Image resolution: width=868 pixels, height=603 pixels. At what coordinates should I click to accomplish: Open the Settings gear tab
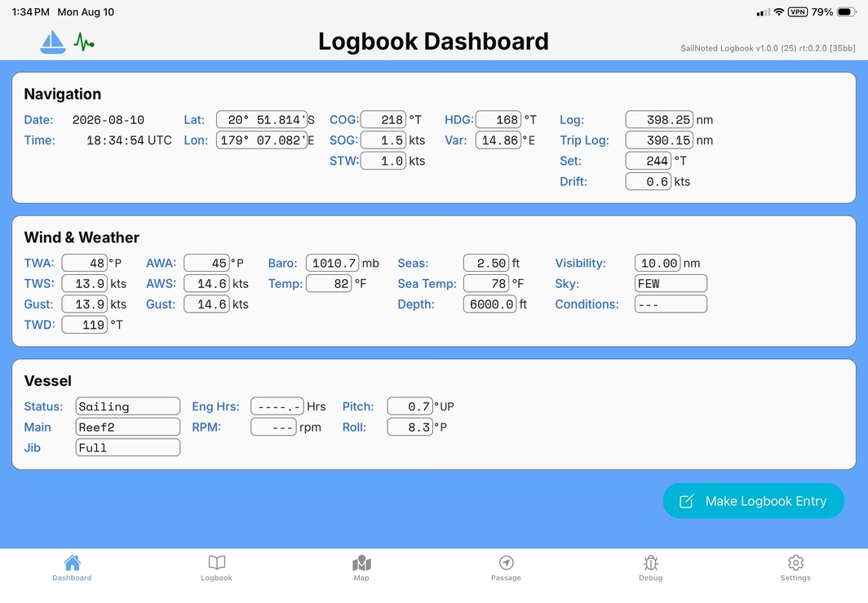tap(795, 568)
